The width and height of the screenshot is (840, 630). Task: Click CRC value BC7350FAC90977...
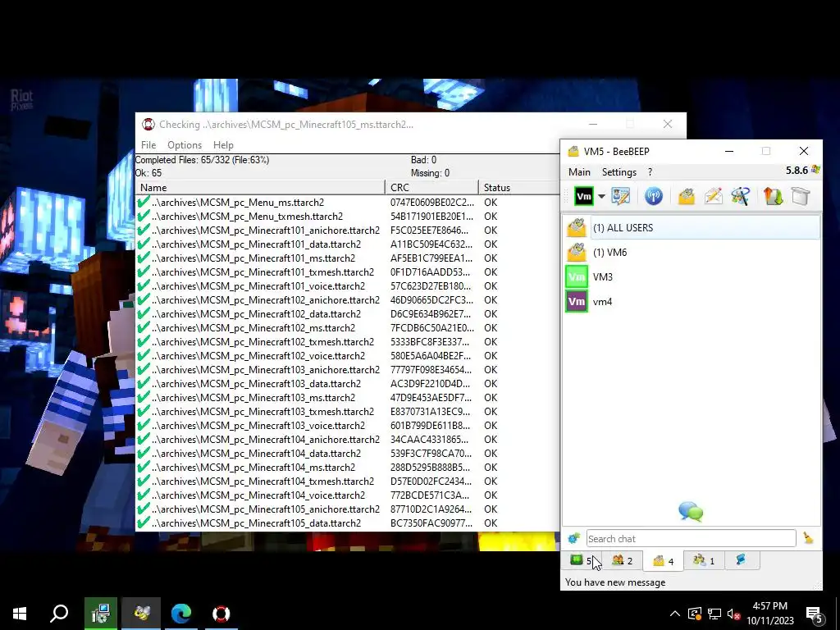click(431, 523)
